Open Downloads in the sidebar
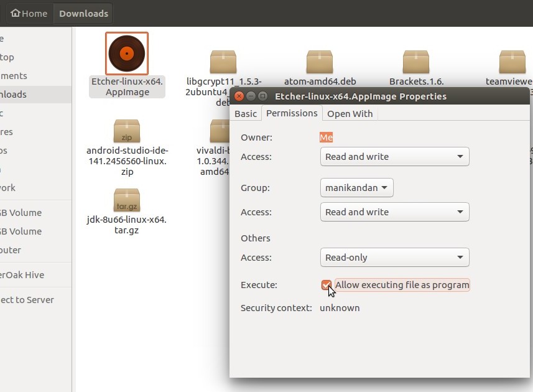Screen dimensions: 533x392 point(35,95)
